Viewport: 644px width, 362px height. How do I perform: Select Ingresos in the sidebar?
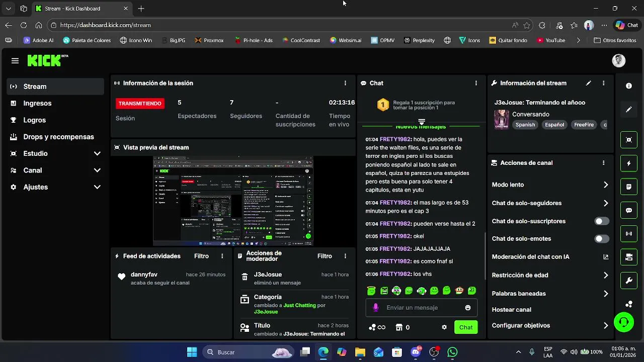(x=56, y=103)
